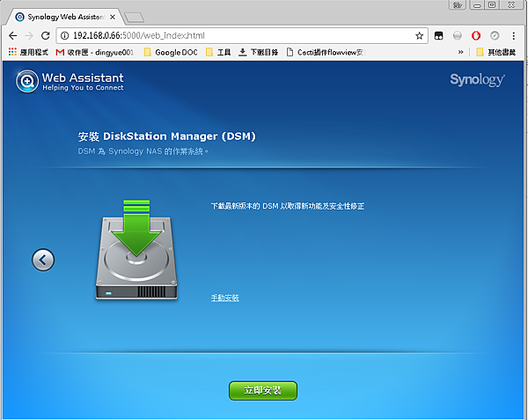Click the hard drive download illustration
The image size is (528, 420).
(x=136, y=250)
